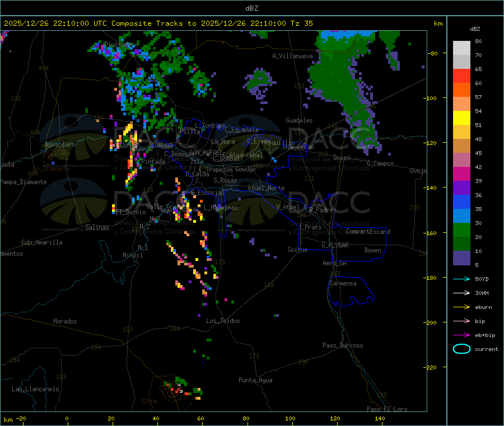Click the cyan current ellipse symbol
Viewport: 504px width, 426px height.
tap(461, 349)
